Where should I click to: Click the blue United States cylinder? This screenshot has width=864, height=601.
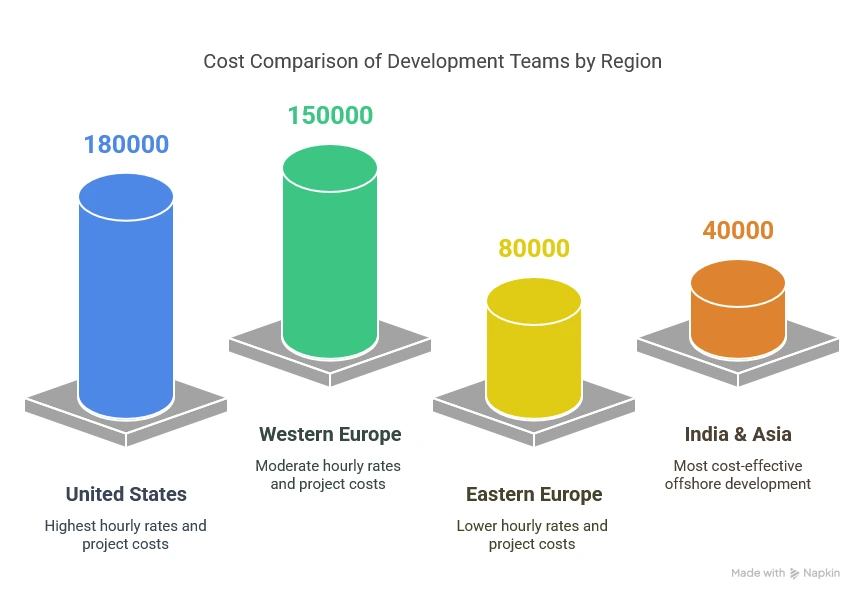click(126, 296)
